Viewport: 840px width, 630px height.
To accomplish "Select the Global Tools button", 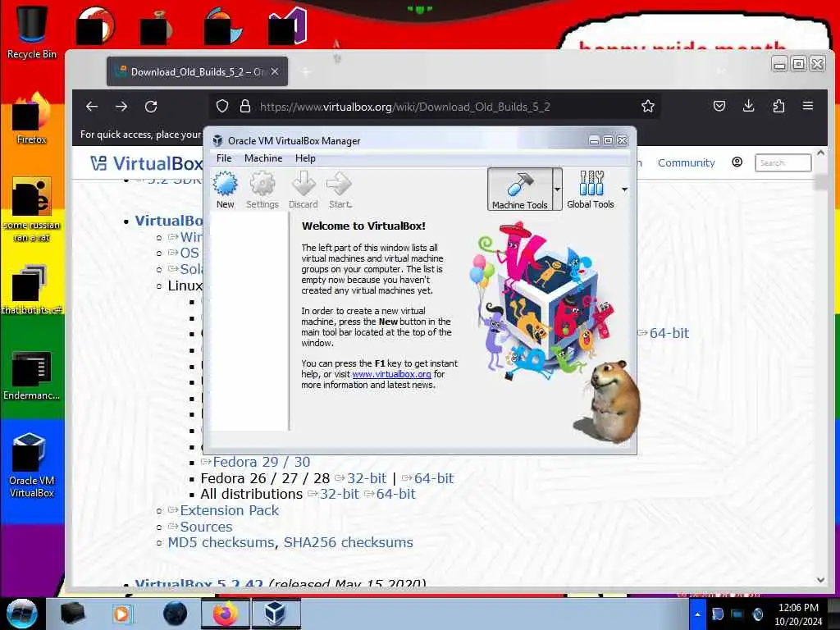I will click(591, 189).
